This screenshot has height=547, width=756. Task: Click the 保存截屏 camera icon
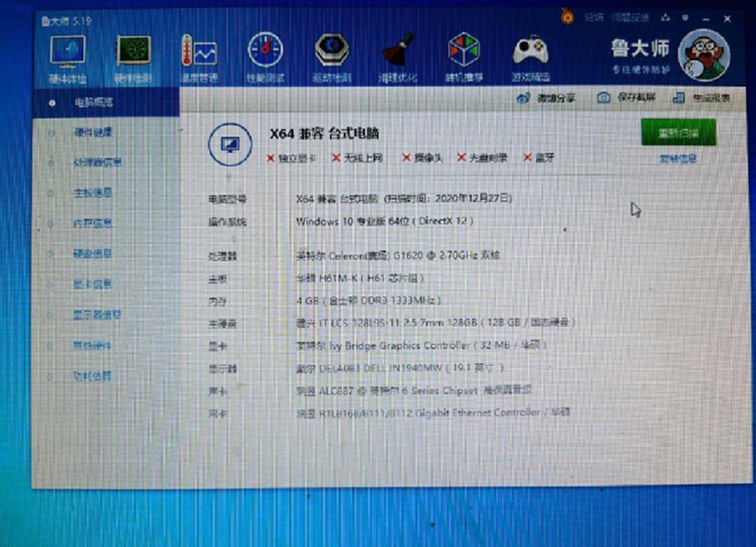click(x=604, y=98)
